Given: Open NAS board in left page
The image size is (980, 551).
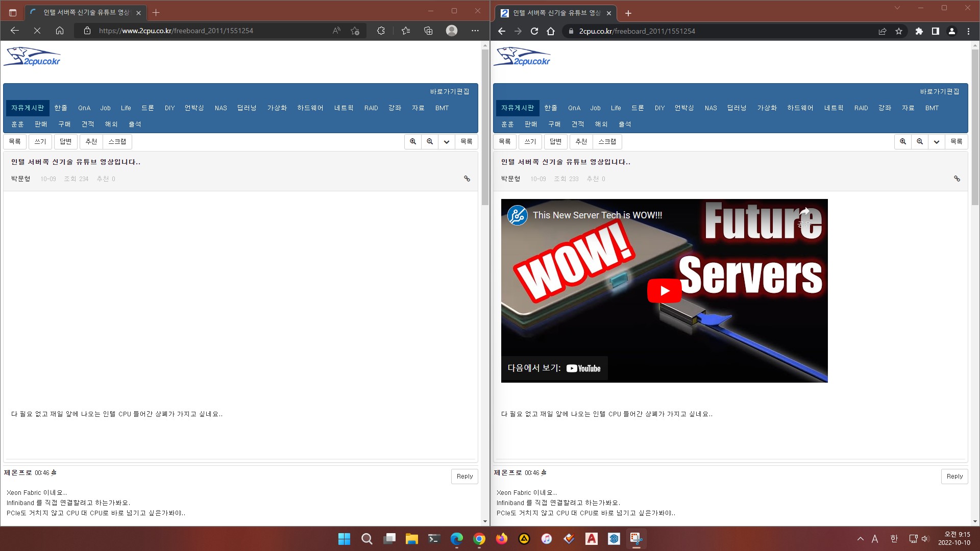Looking at the screenshot, I should pos(220,108).
